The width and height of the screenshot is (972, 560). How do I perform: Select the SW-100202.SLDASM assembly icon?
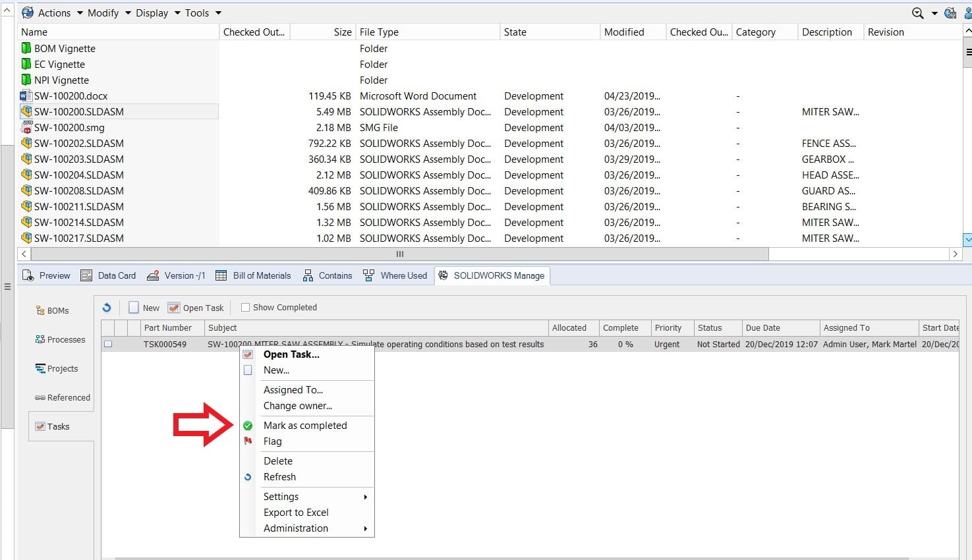[26, 143]
